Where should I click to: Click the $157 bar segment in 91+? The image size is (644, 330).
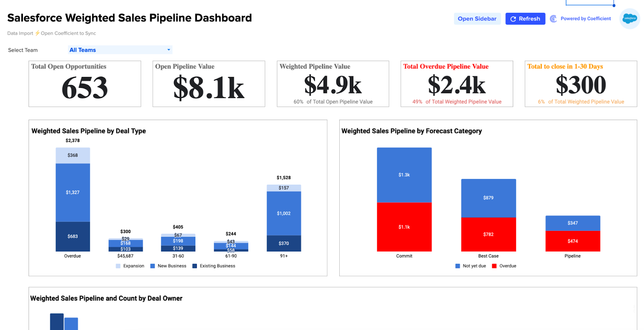coord(284,188)
